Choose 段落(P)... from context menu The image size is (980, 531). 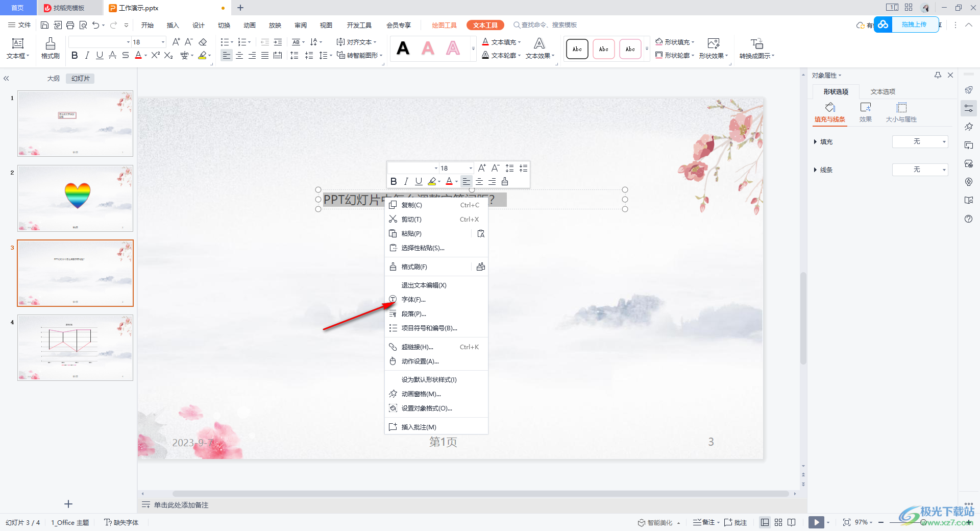click(x=436, y=313)
